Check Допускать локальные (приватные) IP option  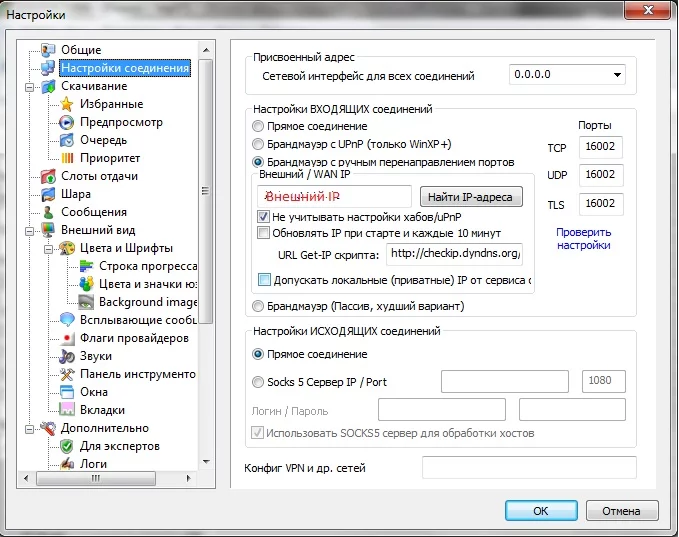tap(264, 280)
